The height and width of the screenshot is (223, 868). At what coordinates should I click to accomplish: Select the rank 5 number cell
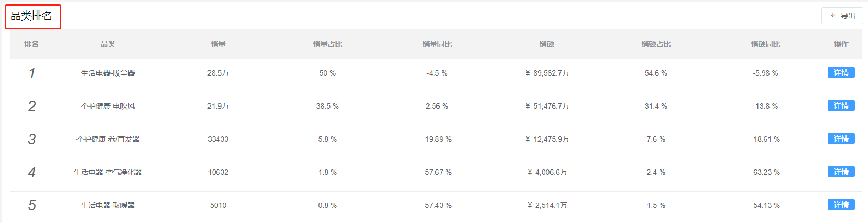(x=32, y=205)
